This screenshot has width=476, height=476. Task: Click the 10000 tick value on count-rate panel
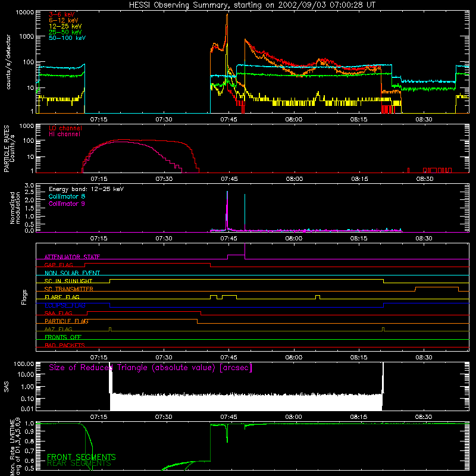(24, 12)
